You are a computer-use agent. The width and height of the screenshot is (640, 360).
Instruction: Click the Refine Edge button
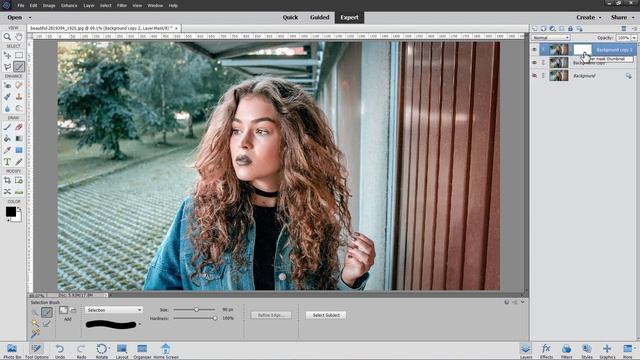tap(271, 315)
